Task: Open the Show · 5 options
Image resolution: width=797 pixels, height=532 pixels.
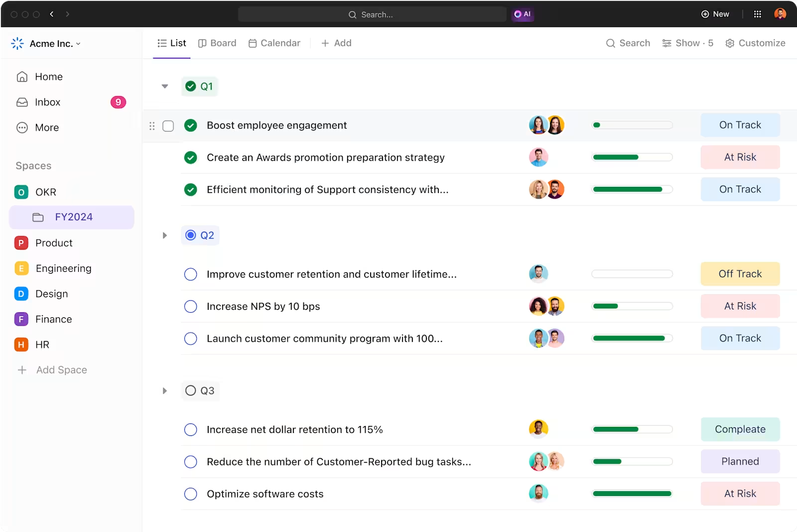Action: coord(687,43)
